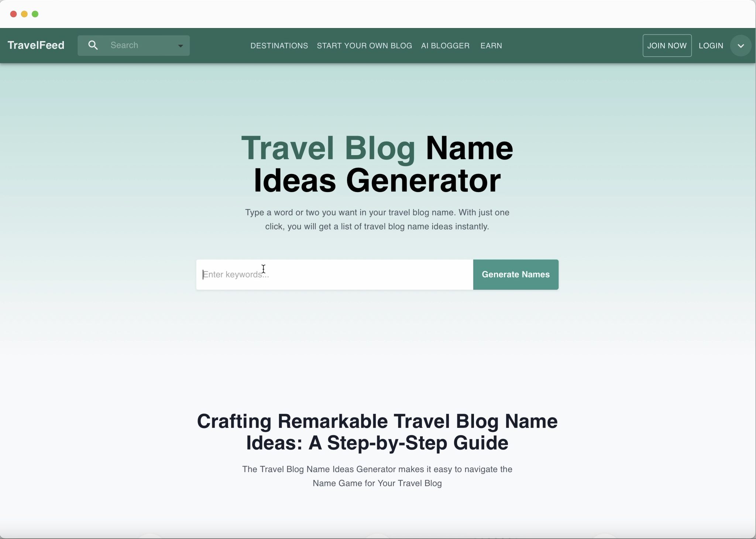Enable the EARN navigation toggle
The image size is (756, 539).
click(x=491, y=45)
